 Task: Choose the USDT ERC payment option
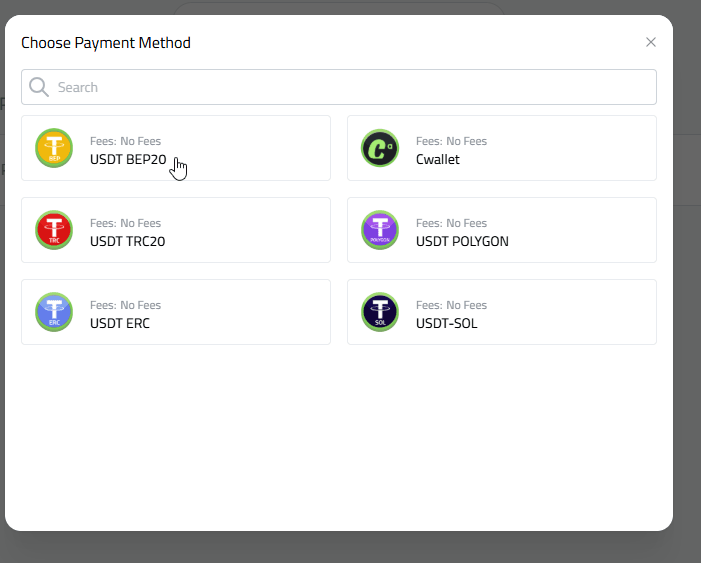[x=176, y=312]
